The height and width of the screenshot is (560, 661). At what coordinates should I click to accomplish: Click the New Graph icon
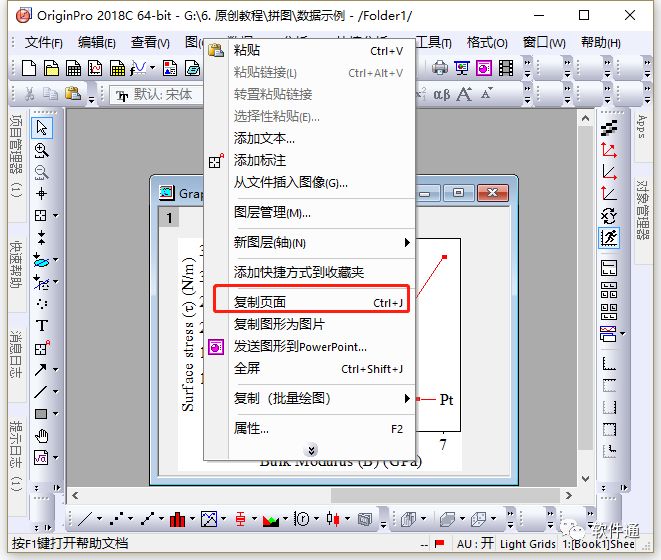95,68
